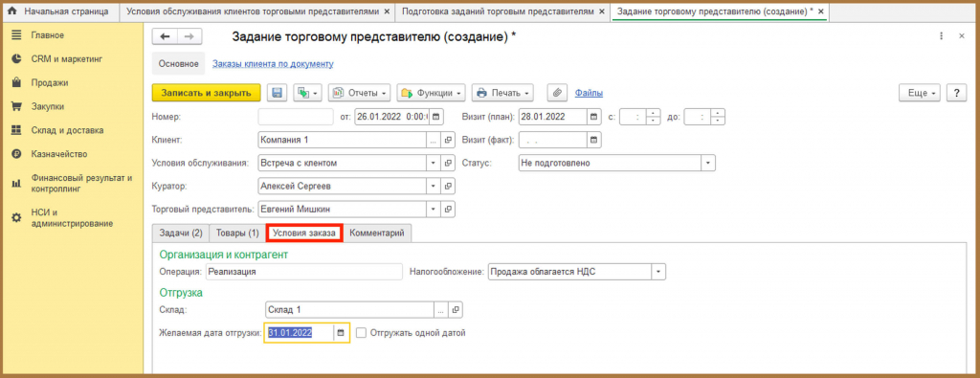The image size is (980, 378).
Task: Expand Куратор dropdown list
Action: coord(434,187)
